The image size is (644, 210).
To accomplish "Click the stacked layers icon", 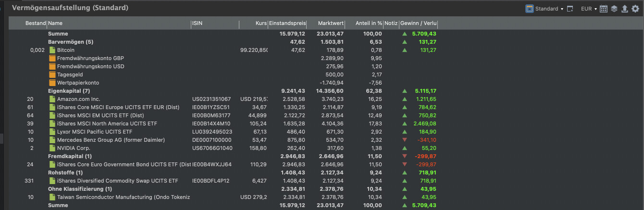I will (614, 9).
